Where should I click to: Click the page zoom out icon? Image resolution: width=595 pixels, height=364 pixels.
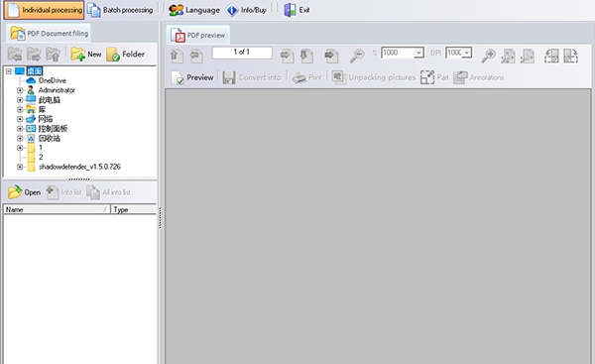tap(528, 56)
